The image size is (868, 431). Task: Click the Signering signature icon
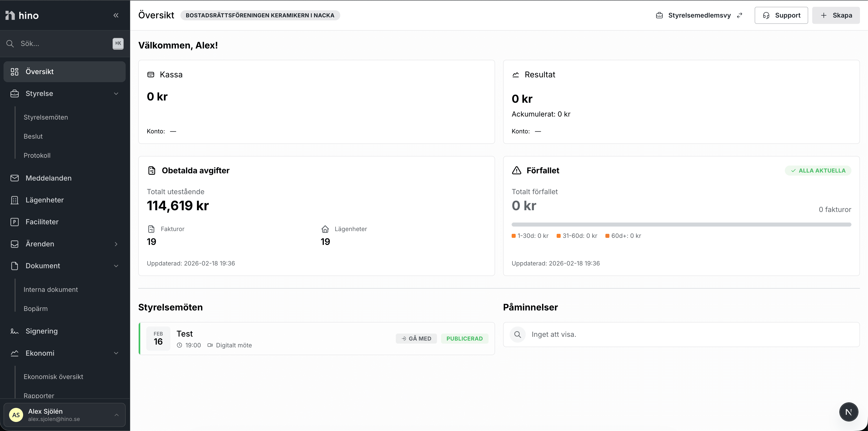tap(15, 331)
